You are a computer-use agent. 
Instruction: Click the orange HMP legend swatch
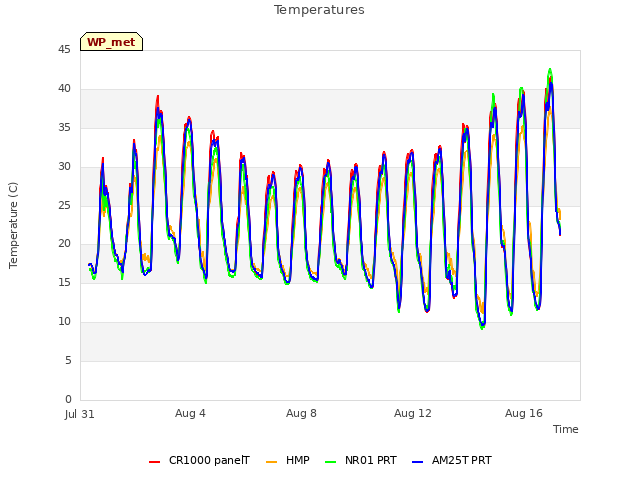point(271,462)
